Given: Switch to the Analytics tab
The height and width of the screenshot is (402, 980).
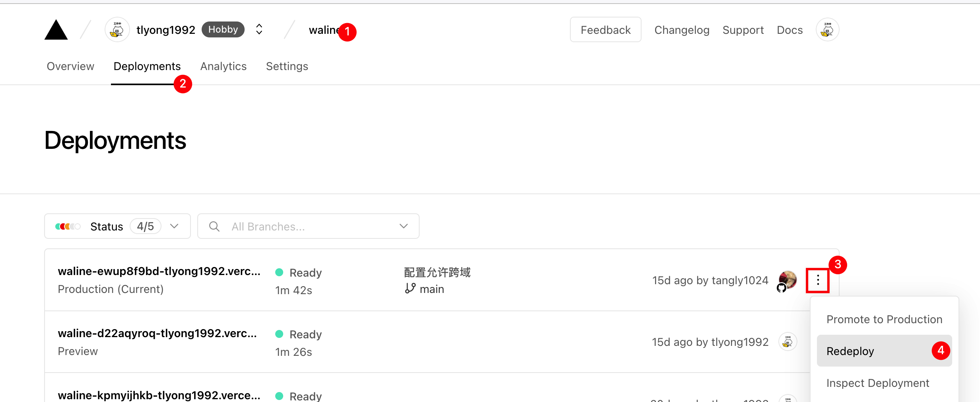Looking at the screenshot, I should point(223,66).
